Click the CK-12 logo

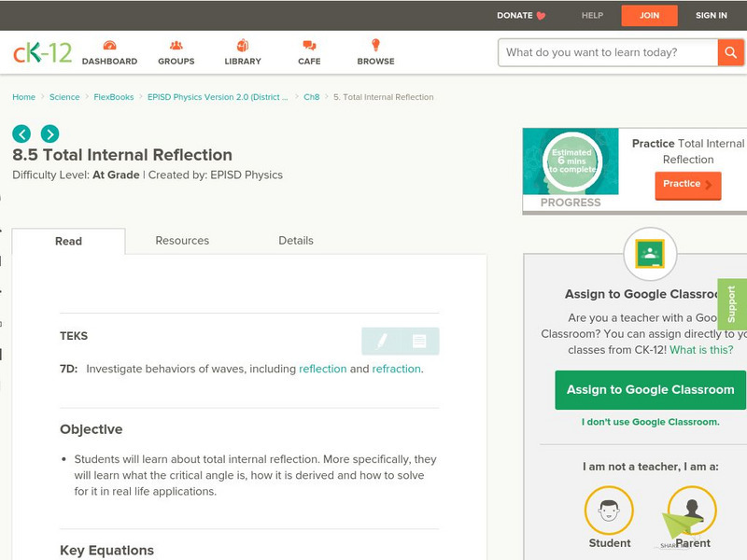(x=42, y=52)
